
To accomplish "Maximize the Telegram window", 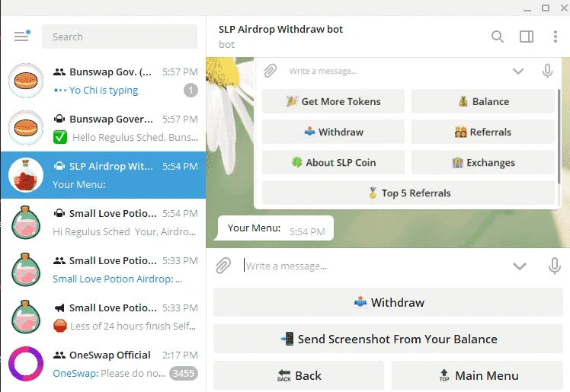I will click(x=546, y=8).
